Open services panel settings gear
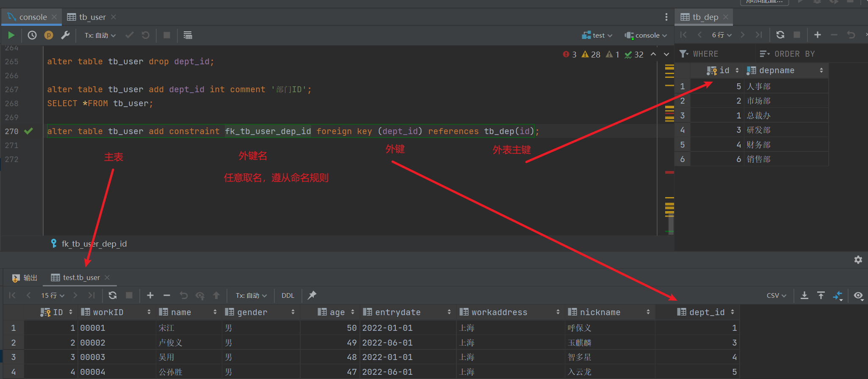868x379 pixels. point(858,260)
